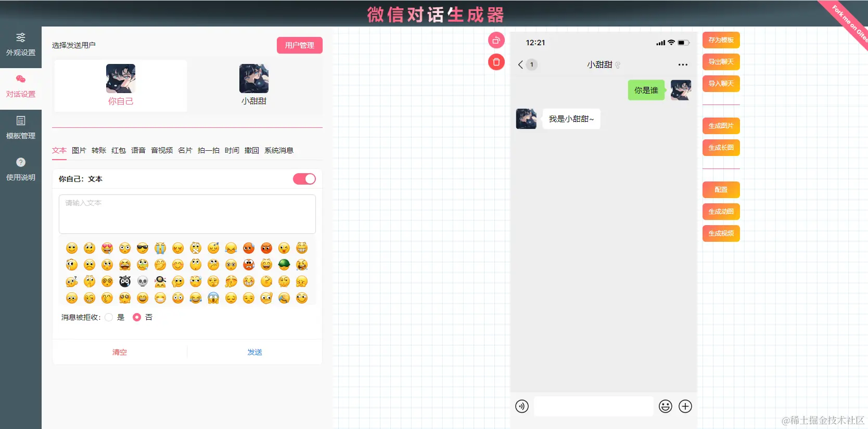Open 模板管理 sidebar section
Image resolution: width=868 pixels, height=429 pixels.
(21, 128)
